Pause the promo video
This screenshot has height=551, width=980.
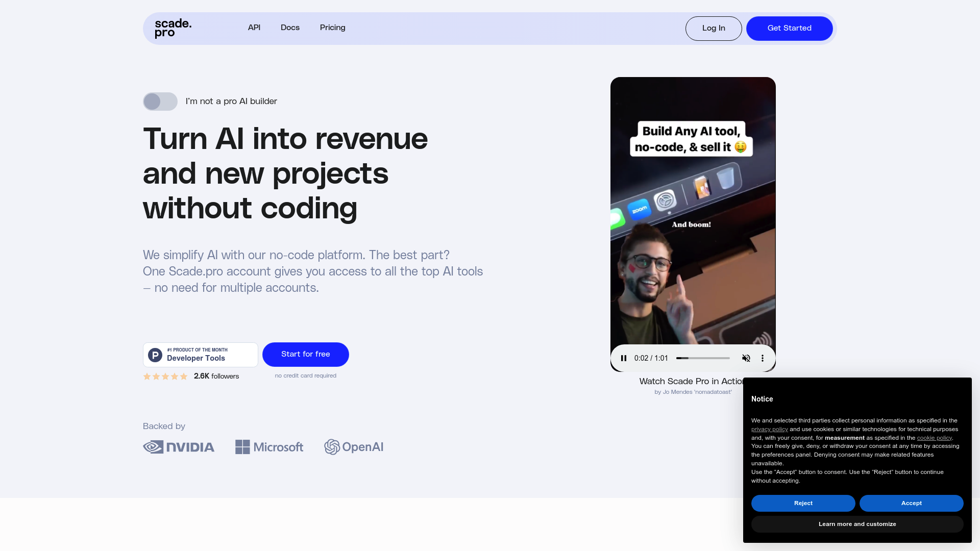pyautogui.click(x=624, y=358)
